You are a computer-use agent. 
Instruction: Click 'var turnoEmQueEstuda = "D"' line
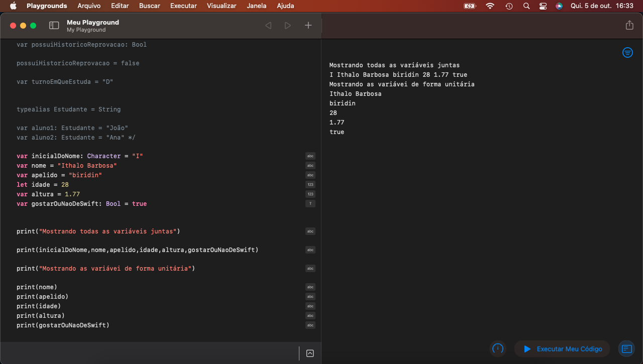click(65, 81)
